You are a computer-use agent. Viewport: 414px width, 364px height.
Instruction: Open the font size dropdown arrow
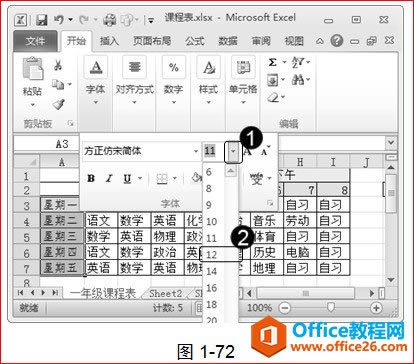(233, 152)
